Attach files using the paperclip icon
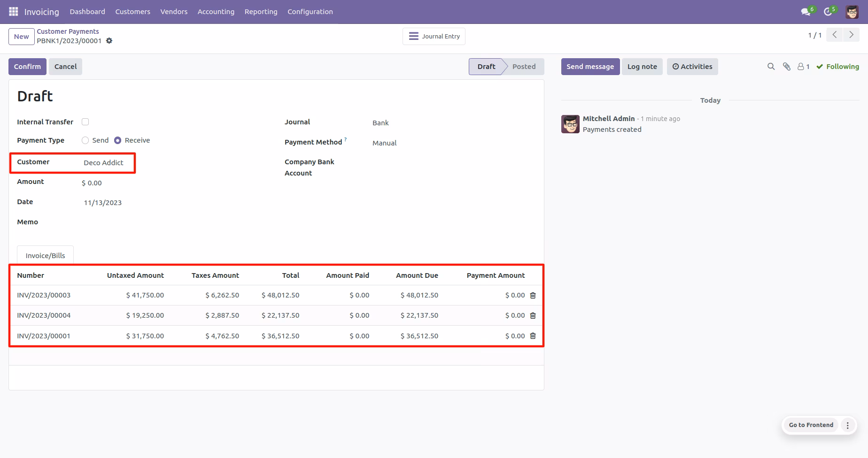The height and width of the screenshot is (458, 868). (x=787, y=67)
